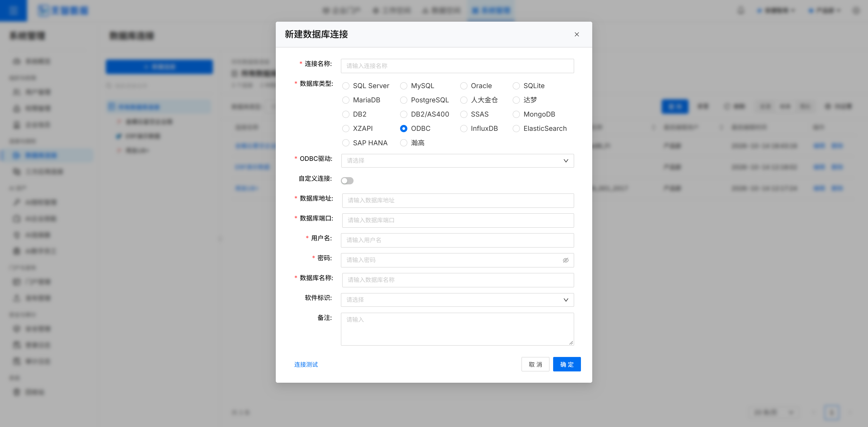Screen dimensions: 868x427
Task: Toggle password visibility eye icon
Action: coord(565,260)
